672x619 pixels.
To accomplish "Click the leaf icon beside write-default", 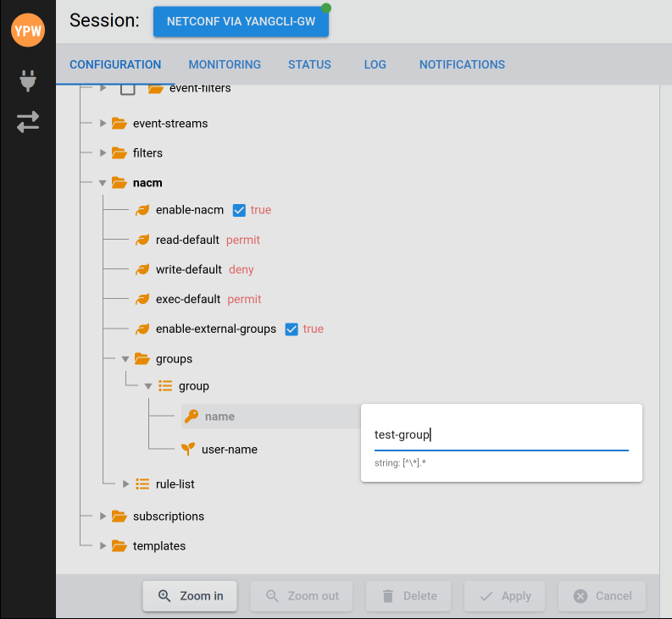I will (142, 270).
